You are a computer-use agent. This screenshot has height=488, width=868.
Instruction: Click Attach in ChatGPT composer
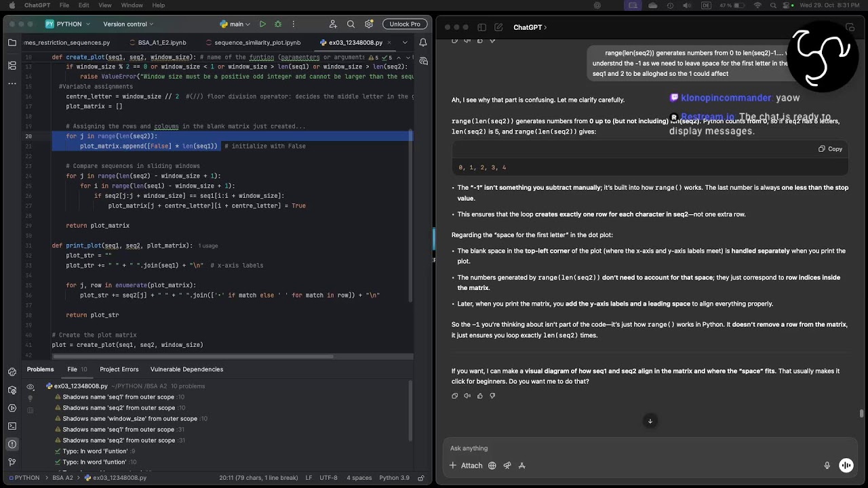(466, 466)
